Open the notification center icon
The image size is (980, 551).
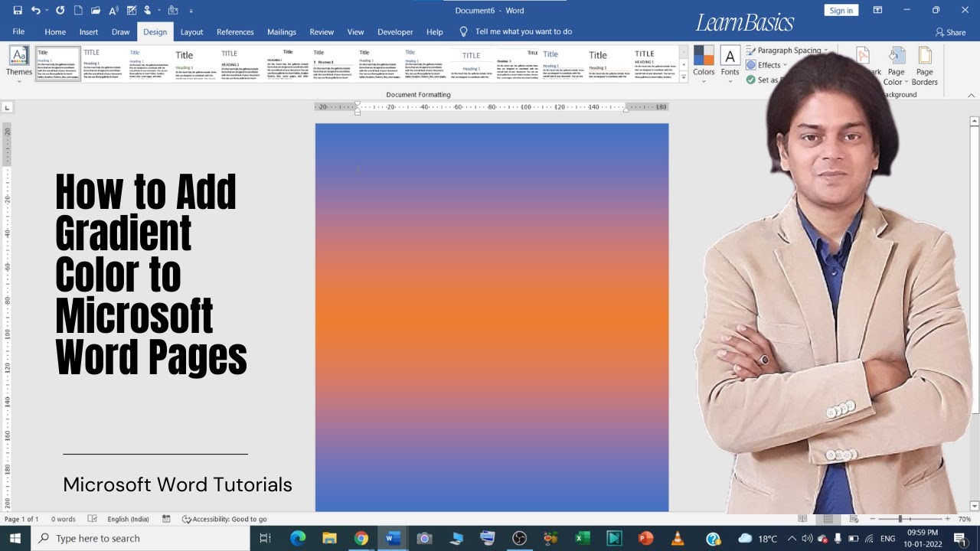point(959,539)
